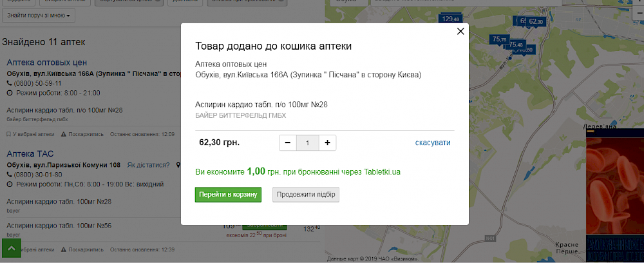Image resolution: width=644 pixels, height=263 pixels.
Task: Select the 129,40 price marker on map
Action: point(451,19)
